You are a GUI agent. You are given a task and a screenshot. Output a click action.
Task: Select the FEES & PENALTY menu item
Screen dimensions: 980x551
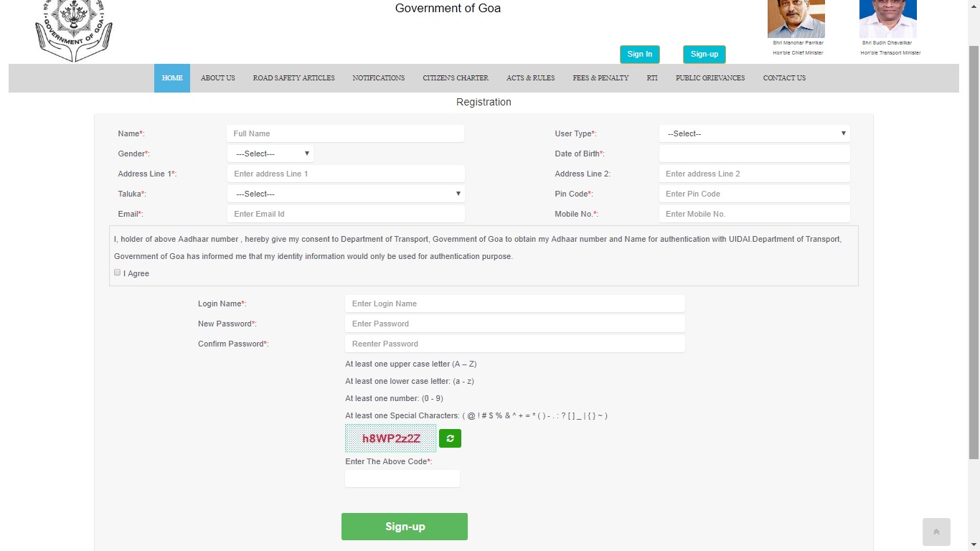coord(600,77)
